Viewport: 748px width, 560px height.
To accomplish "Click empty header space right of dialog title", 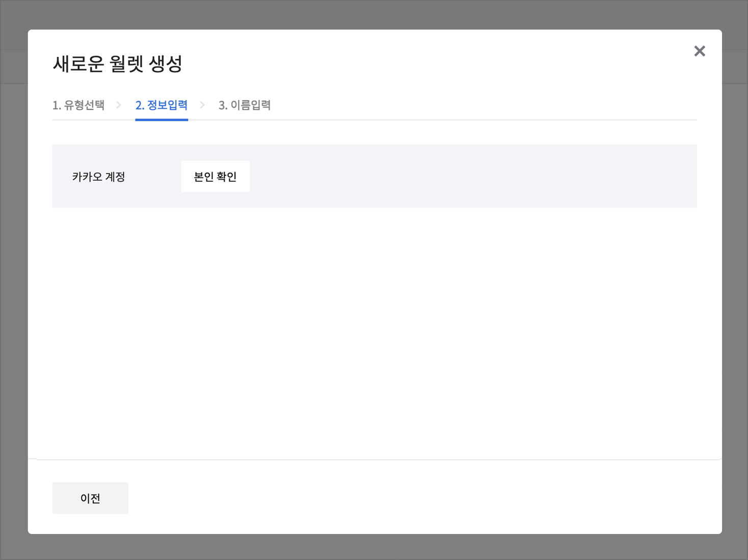I will click(x=408, y=64).
